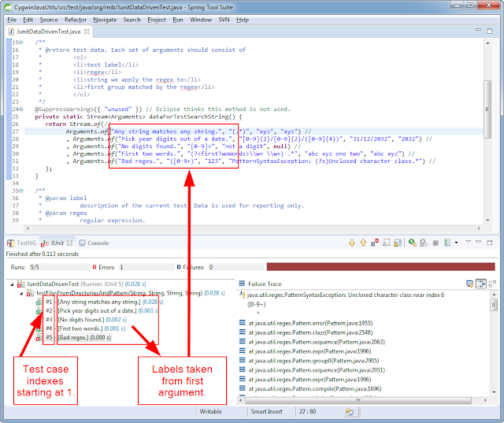Click the Errors count field

point(146,267)
